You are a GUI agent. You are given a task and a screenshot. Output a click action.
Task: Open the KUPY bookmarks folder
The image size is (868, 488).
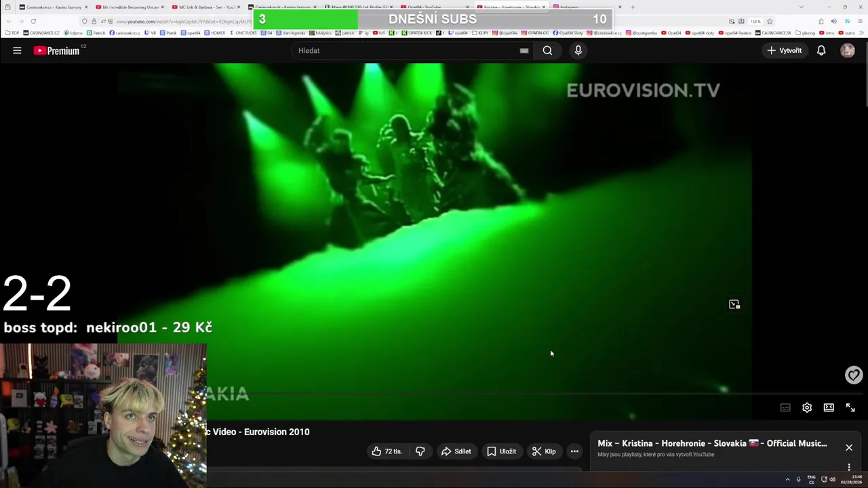pos(481,33)
